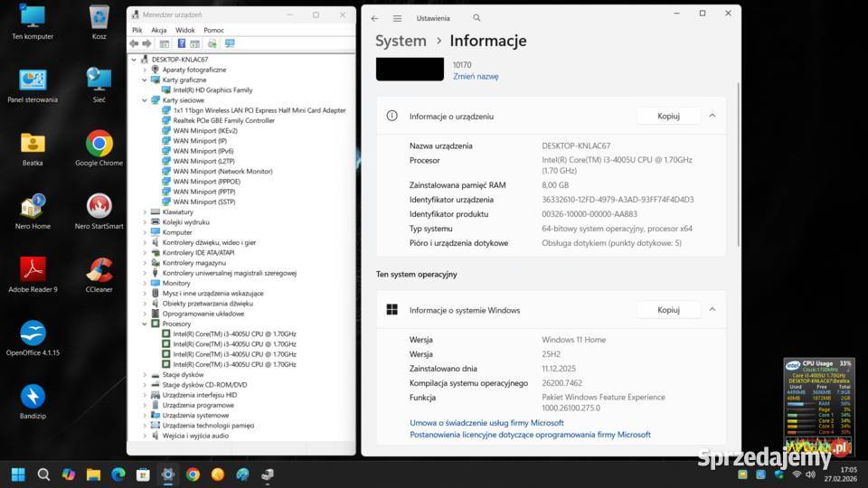Collapse the Karty graficzne node

[145, 80]
